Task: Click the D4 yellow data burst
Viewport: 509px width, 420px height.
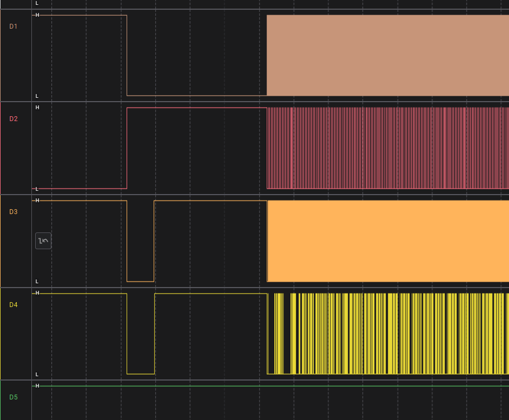Action: [388, 334]
